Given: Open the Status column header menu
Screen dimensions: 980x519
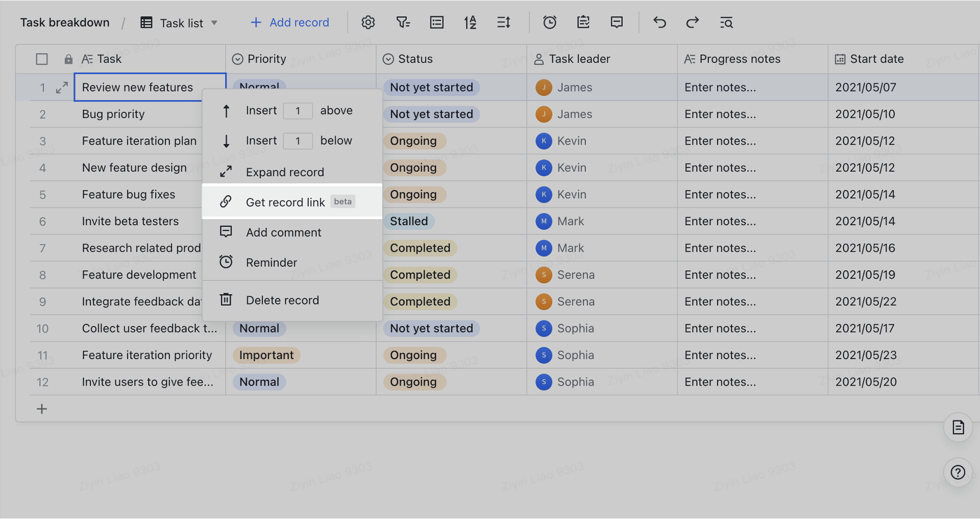Looking at the screenshot, I should click(451, 59).
